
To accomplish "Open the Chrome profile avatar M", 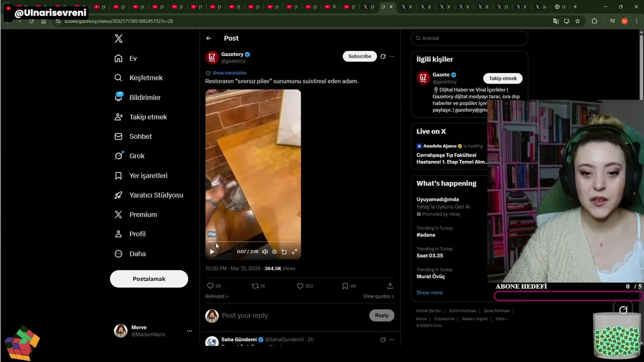I will coord(624,21).
